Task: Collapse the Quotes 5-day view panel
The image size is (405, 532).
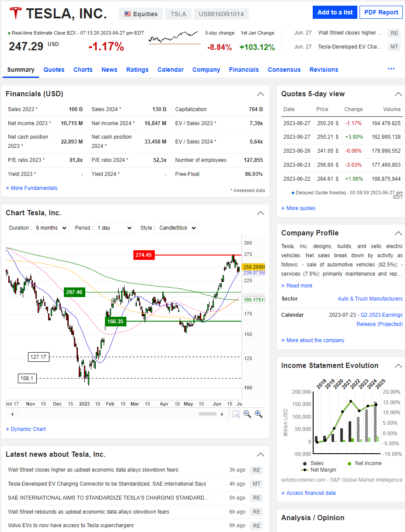Action: point(398,94)
